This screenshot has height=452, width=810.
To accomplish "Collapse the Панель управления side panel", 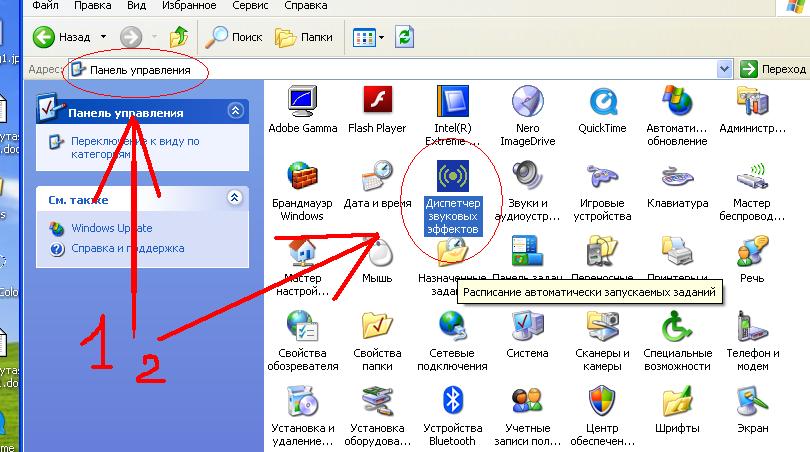I will (235, 112).
